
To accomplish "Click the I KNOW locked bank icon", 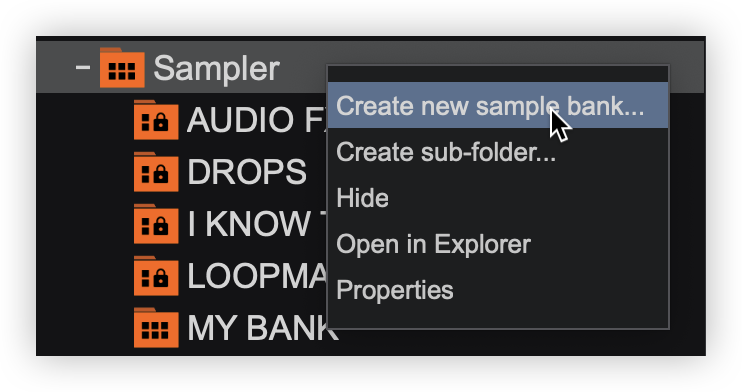I will click(x=156, y=224).
